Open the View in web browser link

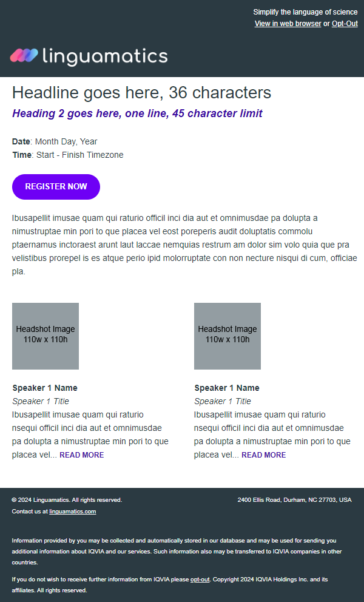[x=288, y=24]
